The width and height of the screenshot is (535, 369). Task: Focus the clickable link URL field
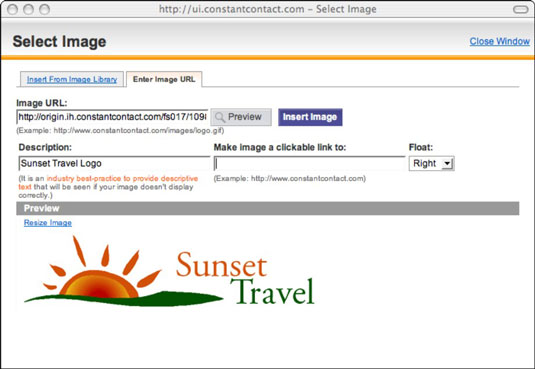point(309,164)
